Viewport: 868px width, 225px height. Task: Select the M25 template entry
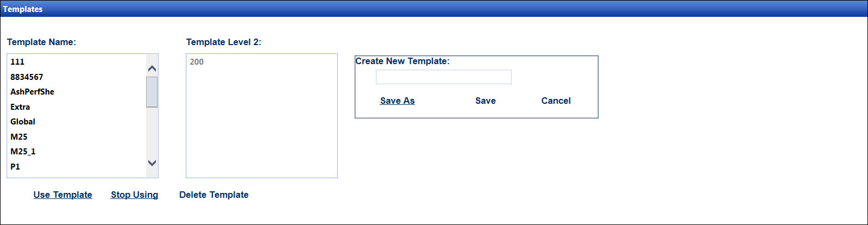click(19, 137)
